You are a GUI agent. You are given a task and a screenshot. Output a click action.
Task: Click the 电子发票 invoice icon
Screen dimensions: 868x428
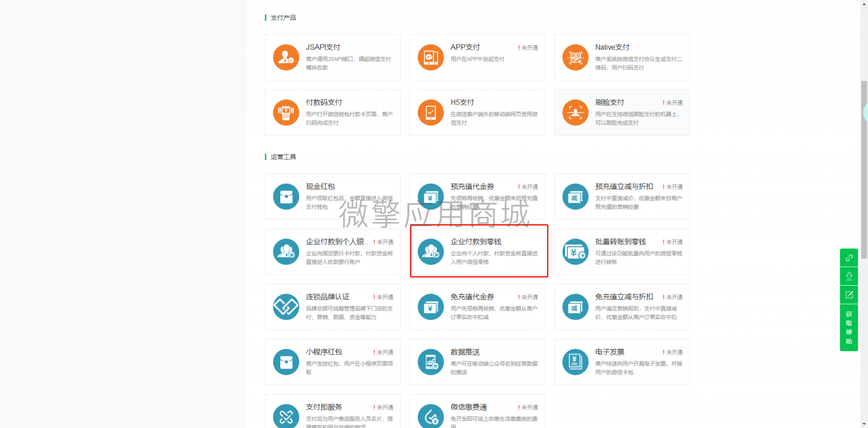[575, 362]
